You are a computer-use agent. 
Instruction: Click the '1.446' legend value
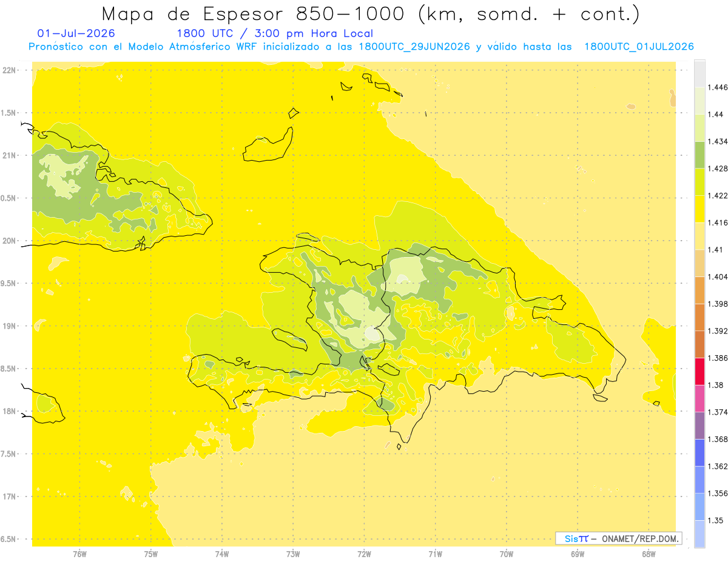718,87
